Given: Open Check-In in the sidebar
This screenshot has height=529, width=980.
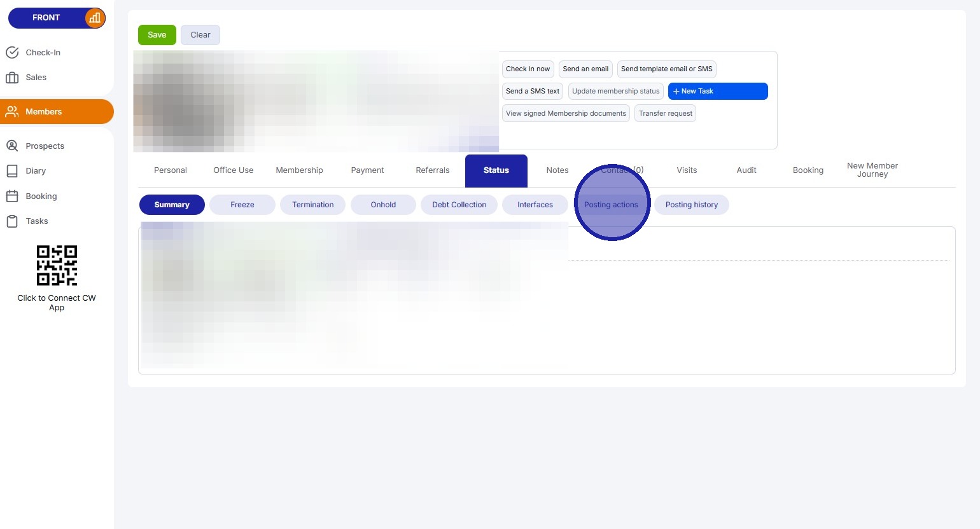Looking at the screenshot, I should coord(43,53).
